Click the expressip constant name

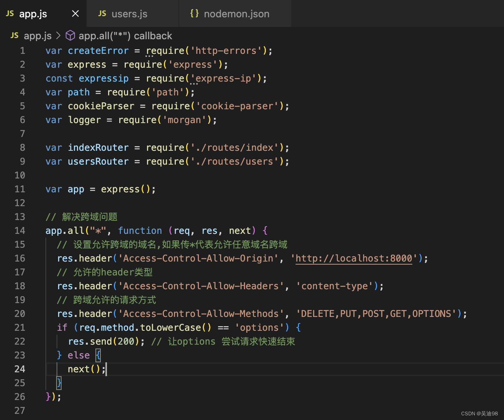(103, 78)
